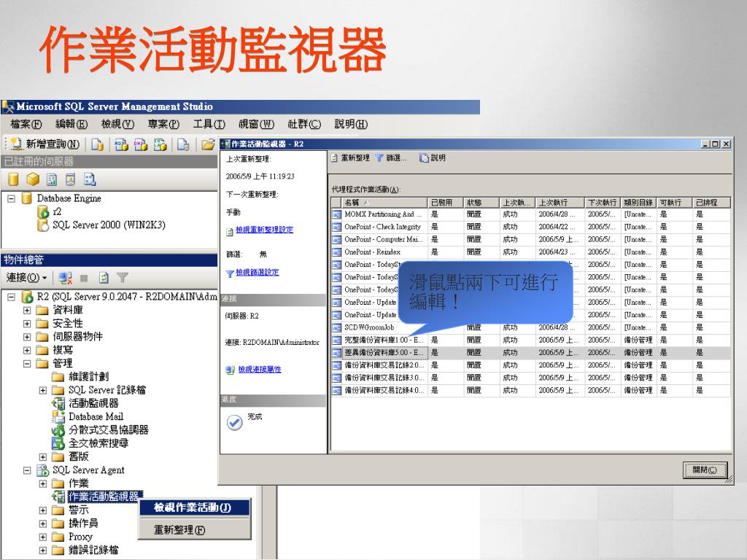Screen dimensions: 747x560
Task: Click the SQL Server Mobile query toolbar icon
Action: 183,144
